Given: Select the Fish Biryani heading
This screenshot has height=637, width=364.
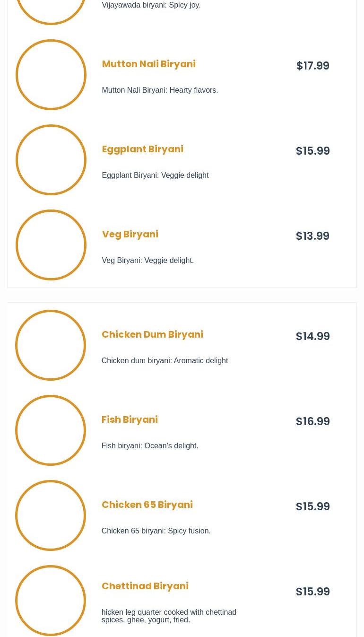Looking at the screenshot, I should (130, 419).
